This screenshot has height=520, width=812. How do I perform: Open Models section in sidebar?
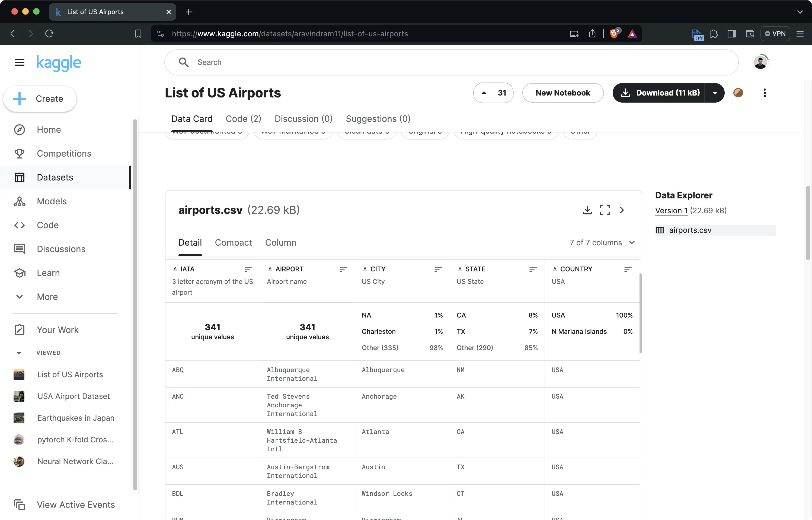click(x=65, y=201)
